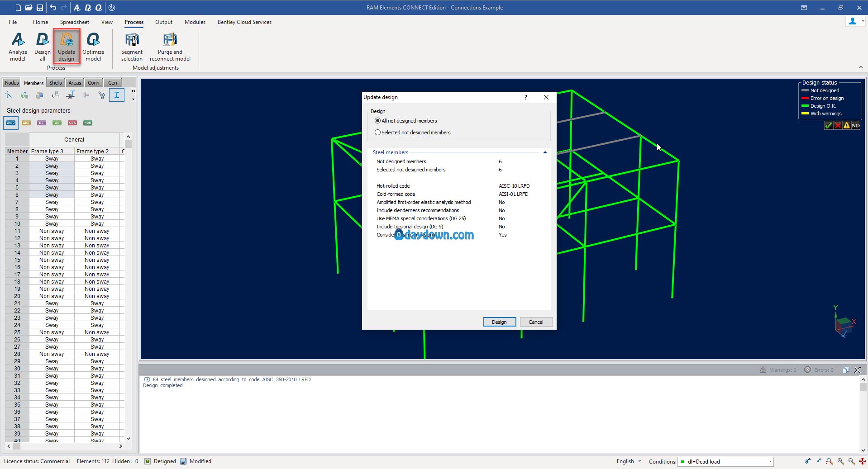Click the power icon in the title bar
868x469 pixels.
click(x=112, y=7)
